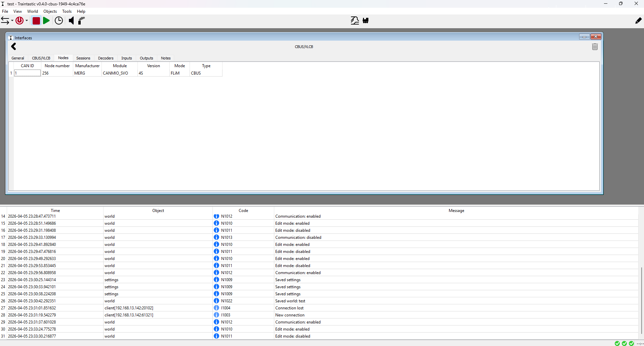Click the connection arrows icon
The image size is (644, 346).
(x=5, y=21)
